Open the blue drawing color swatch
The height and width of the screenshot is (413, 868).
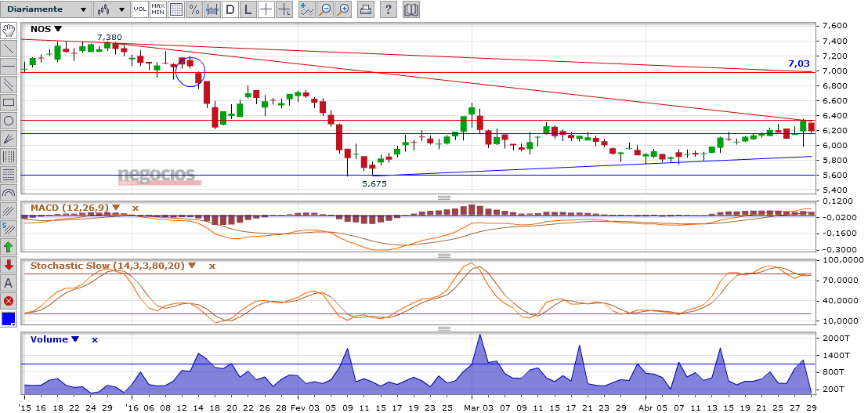pyautogui.click(x=8, y=319)
